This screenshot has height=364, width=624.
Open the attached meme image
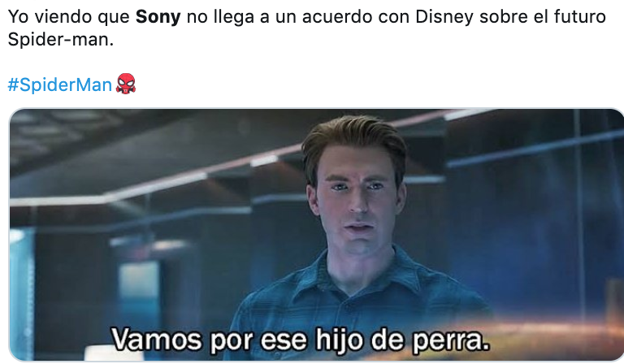tap(316, 235)
